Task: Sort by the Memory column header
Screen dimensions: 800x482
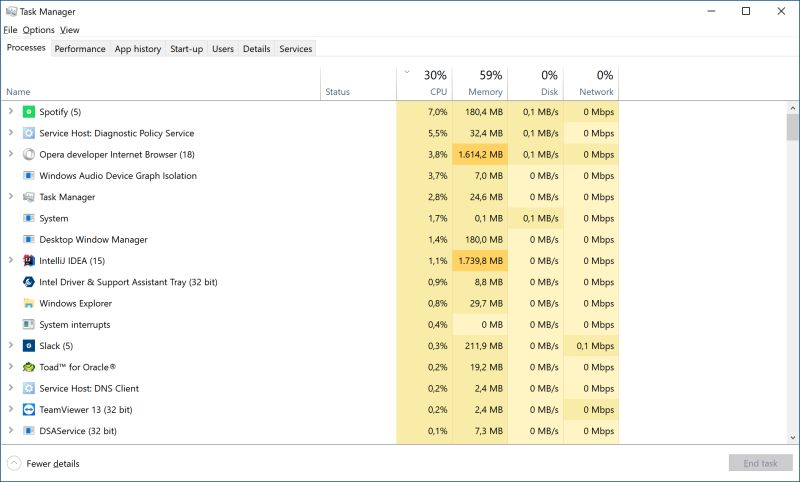Action: 480,83
